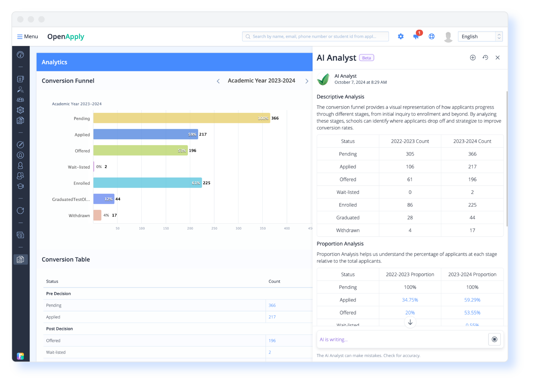Select the analytics reports icon in sidebar
This screenshot has height=392, width=538.
[20, 259]
